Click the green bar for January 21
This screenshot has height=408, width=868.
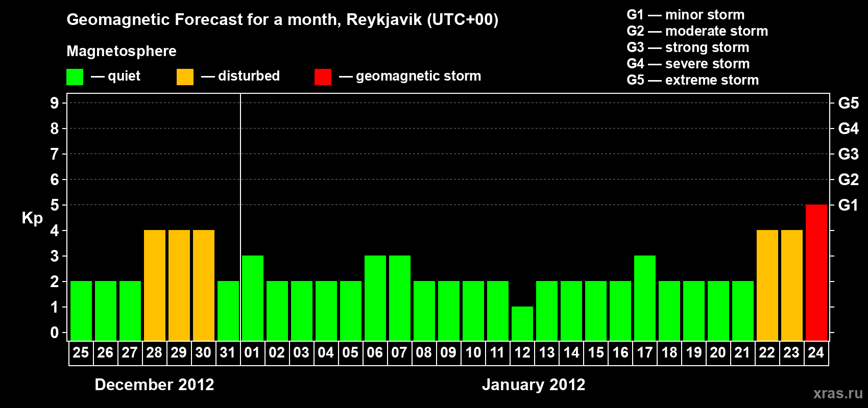pyautogui.click(x=742, y=311)
